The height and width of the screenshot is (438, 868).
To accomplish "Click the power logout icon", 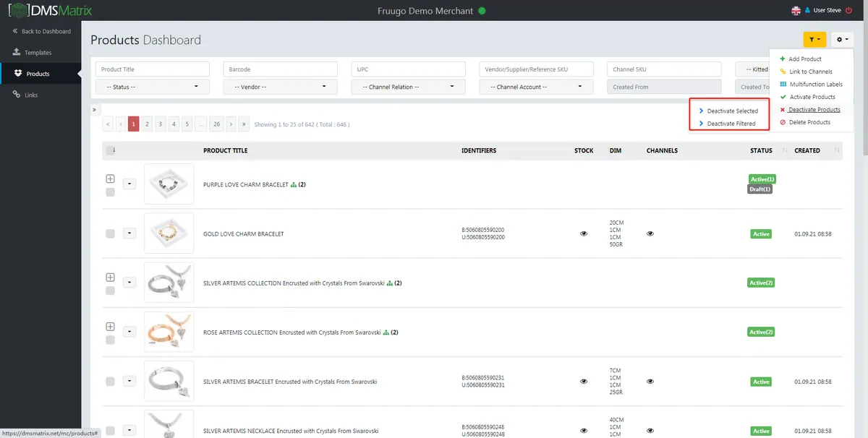I will [848, 10].
